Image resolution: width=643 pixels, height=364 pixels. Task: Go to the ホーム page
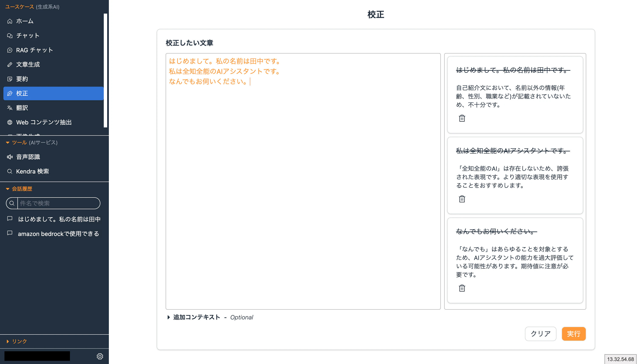(x=54, y=21)
